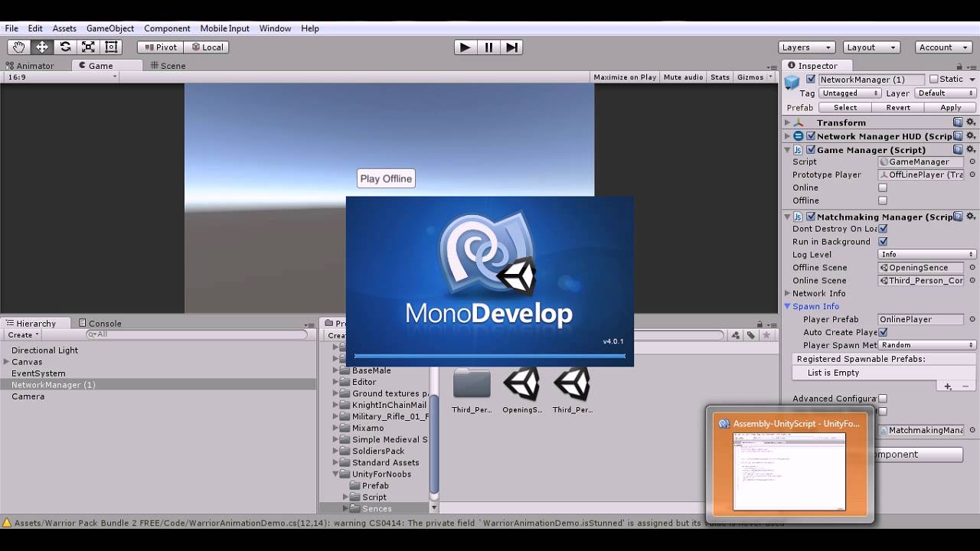Open Player Spawn Method dropdown
980x551 pixels.
pos(927,345)
